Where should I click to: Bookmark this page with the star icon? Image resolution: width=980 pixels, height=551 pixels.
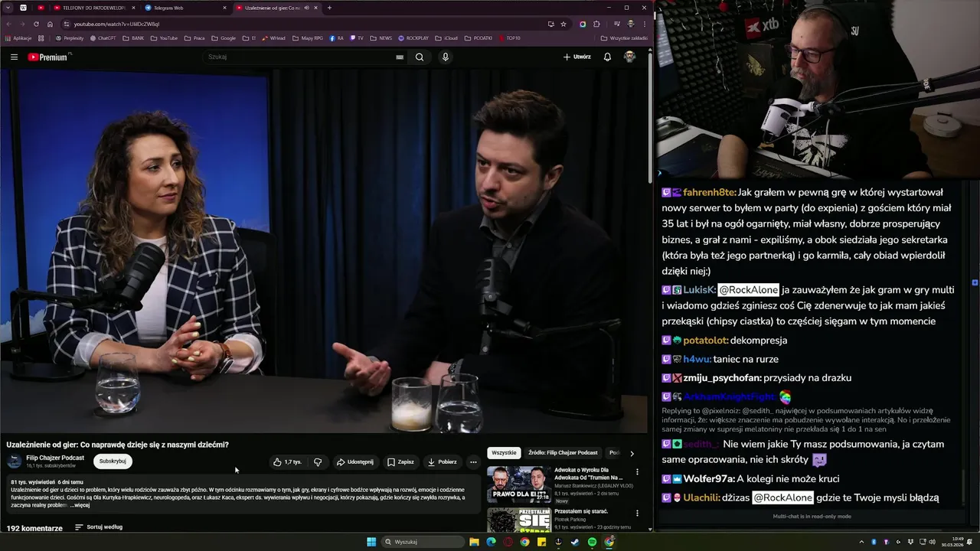(563, 24)
